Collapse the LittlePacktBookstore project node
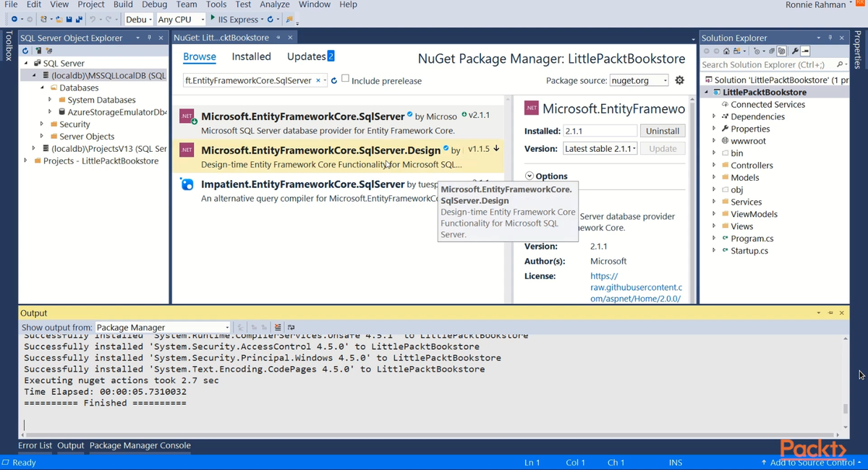 pyautogui.click(x=707, y=92)
